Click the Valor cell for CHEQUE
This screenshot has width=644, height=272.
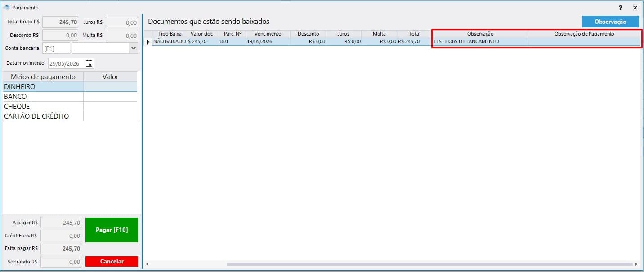pos(110,107)
